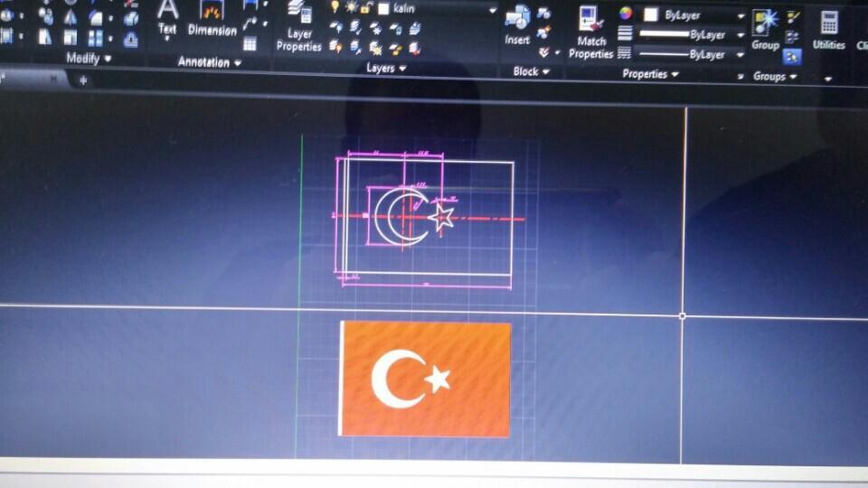Screen dimensions: 868x488
Task: Insert a Table from Annotation panel
Action: pos(250,43)
